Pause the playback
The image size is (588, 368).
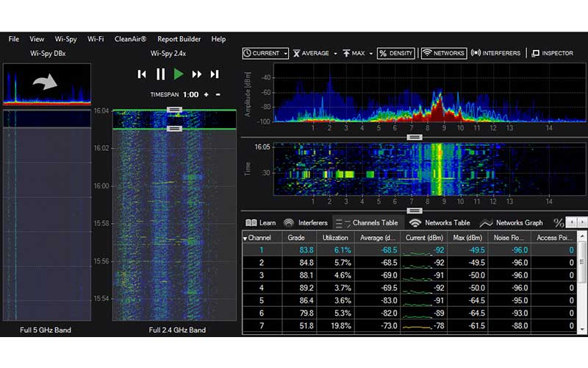pyautogui.click(x=160, y=74)
